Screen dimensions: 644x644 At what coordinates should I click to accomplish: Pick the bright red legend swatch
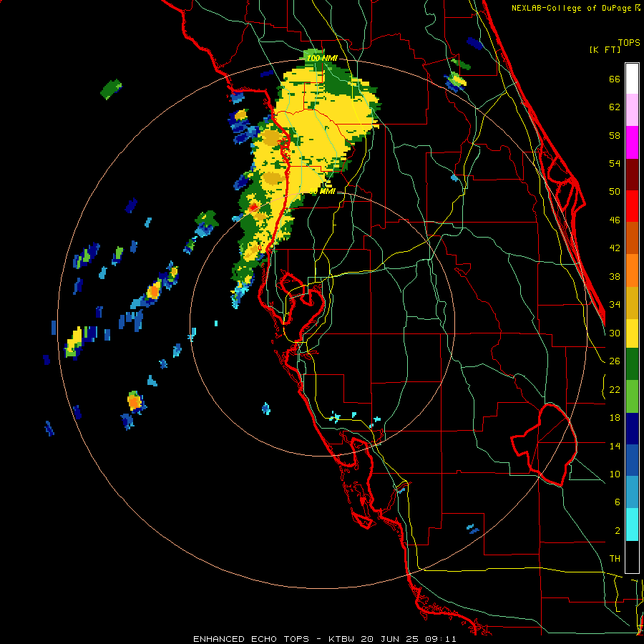tap(632, 206)
